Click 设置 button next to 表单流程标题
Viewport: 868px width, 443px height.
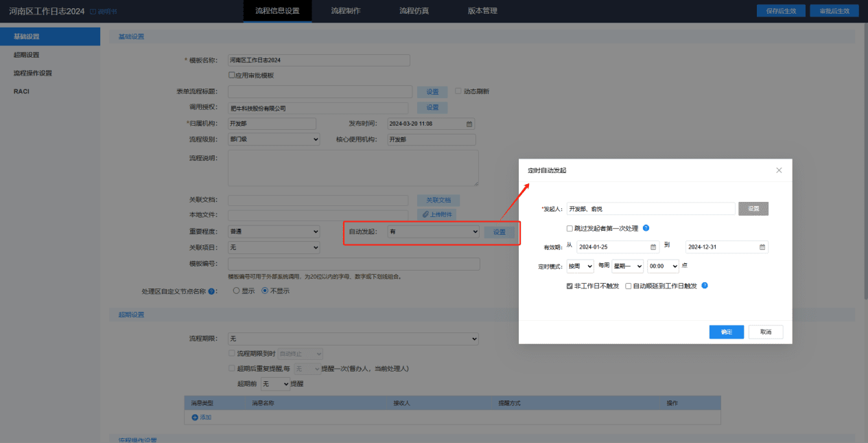[432, 91]
